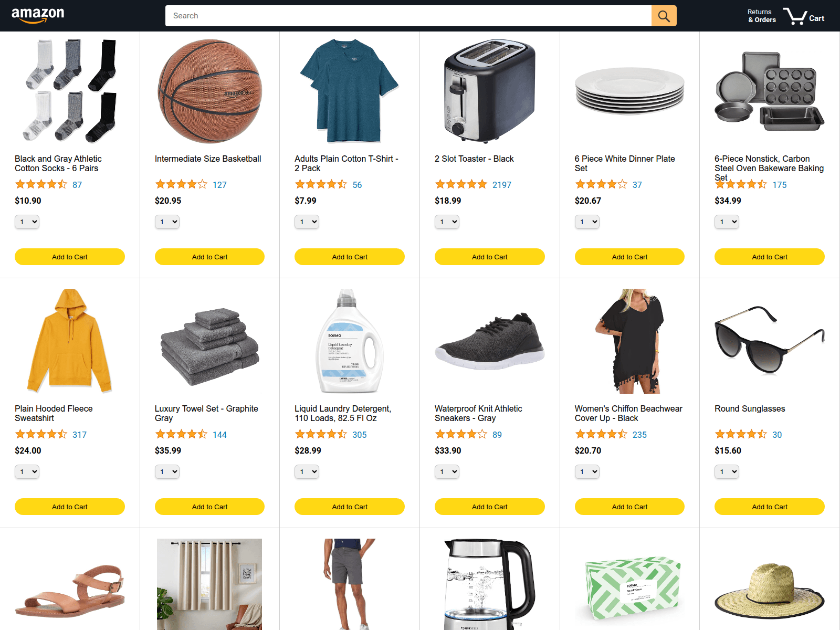This screenshot has width=840, height=630.
Task: Expand quantity selector for 6 Piece Dinner Plate Set
Action: (587, 222)
